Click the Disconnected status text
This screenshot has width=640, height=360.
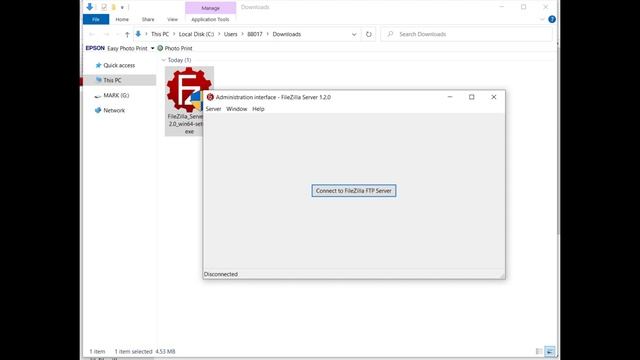221,274
